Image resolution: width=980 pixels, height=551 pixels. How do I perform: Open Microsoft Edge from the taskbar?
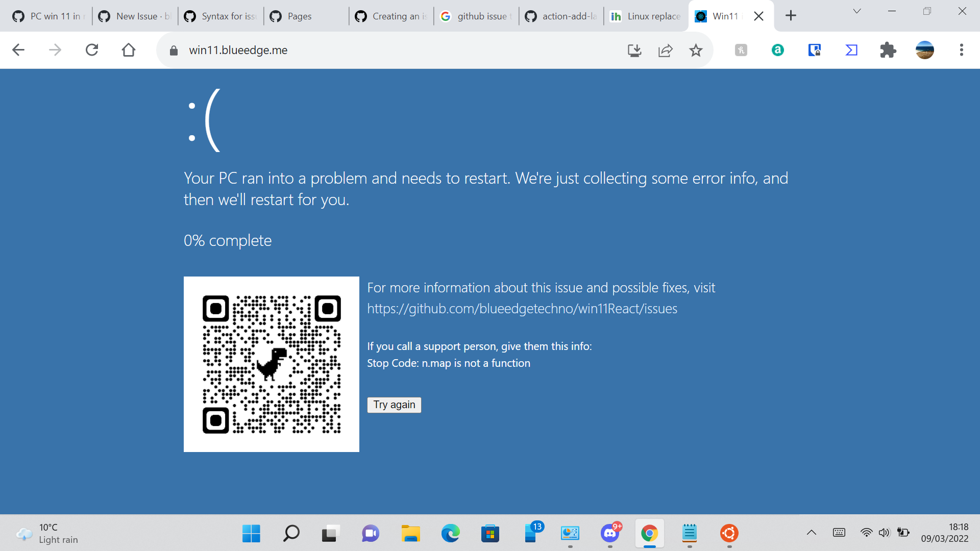pos(451,534)
